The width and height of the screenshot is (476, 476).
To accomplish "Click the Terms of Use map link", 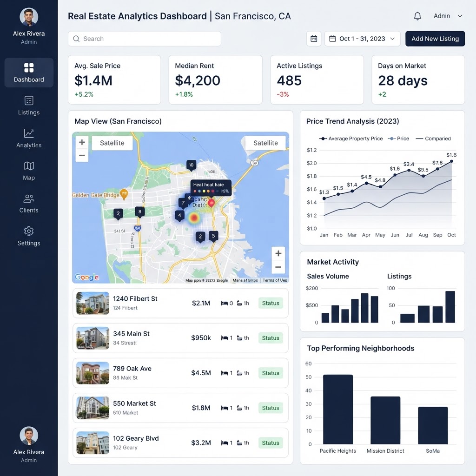I will pos(275,280).
